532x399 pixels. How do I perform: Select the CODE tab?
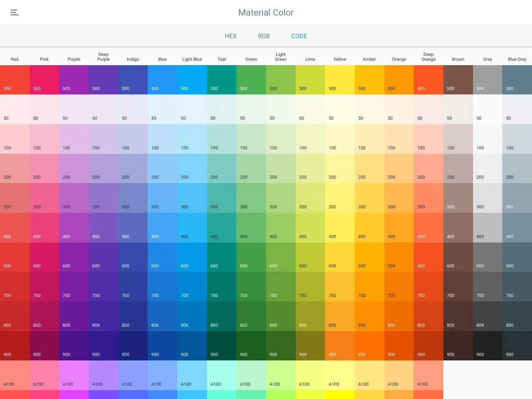299,36
